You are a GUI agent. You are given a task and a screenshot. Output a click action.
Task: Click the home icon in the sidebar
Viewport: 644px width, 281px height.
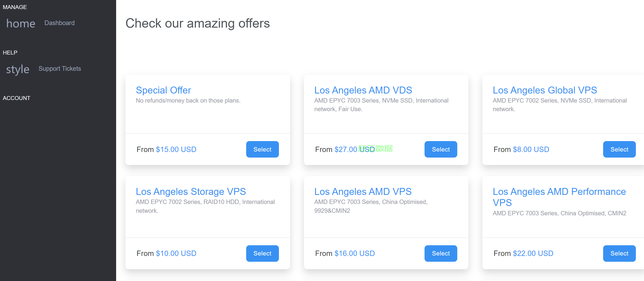[21, 23]
